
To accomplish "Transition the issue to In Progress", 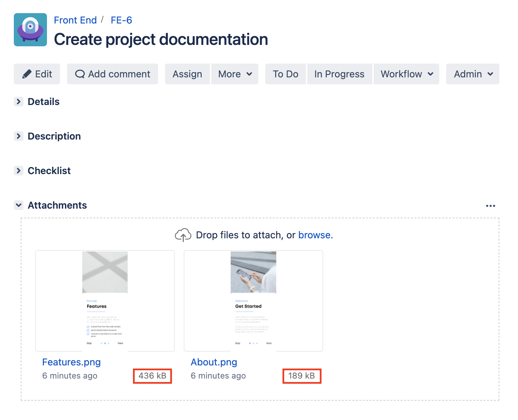I will click(x=339, y=74).
